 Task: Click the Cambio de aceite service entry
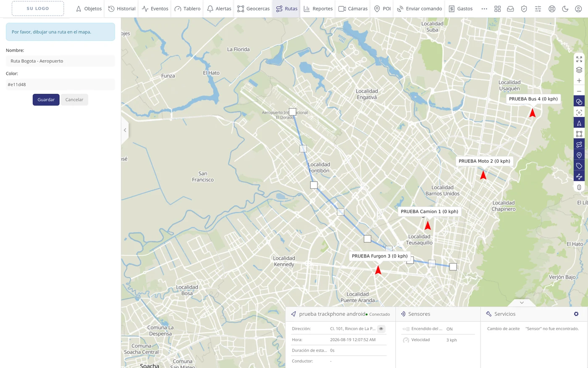point(503,329)
